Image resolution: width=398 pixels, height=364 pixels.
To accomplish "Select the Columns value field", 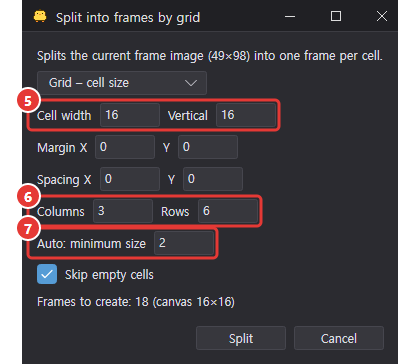I will pyautogui.click(x=123, y=211).
